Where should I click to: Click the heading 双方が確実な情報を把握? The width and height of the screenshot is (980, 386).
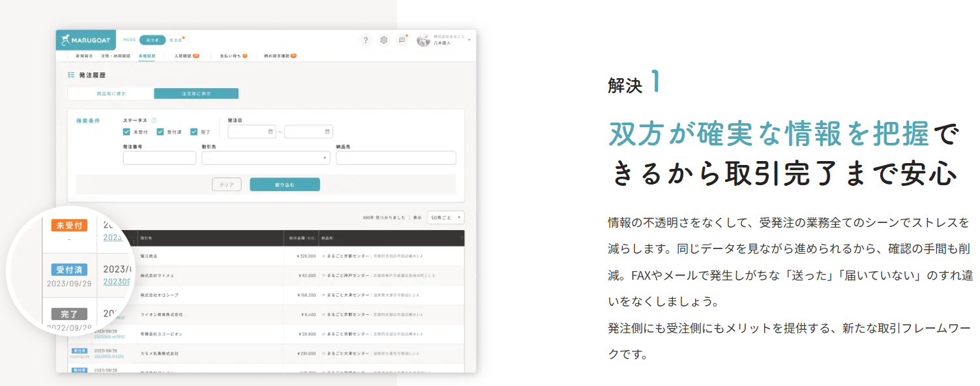pos(769,134)
